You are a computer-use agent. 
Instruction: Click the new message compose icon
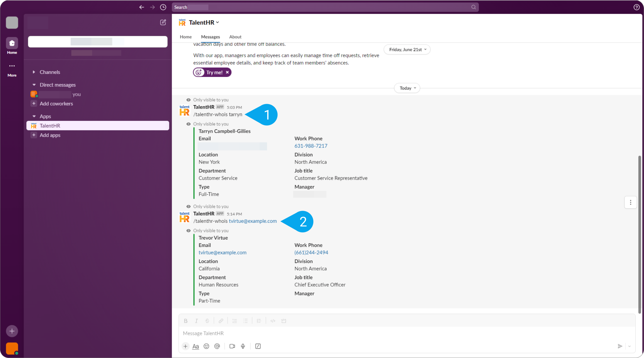163,22
